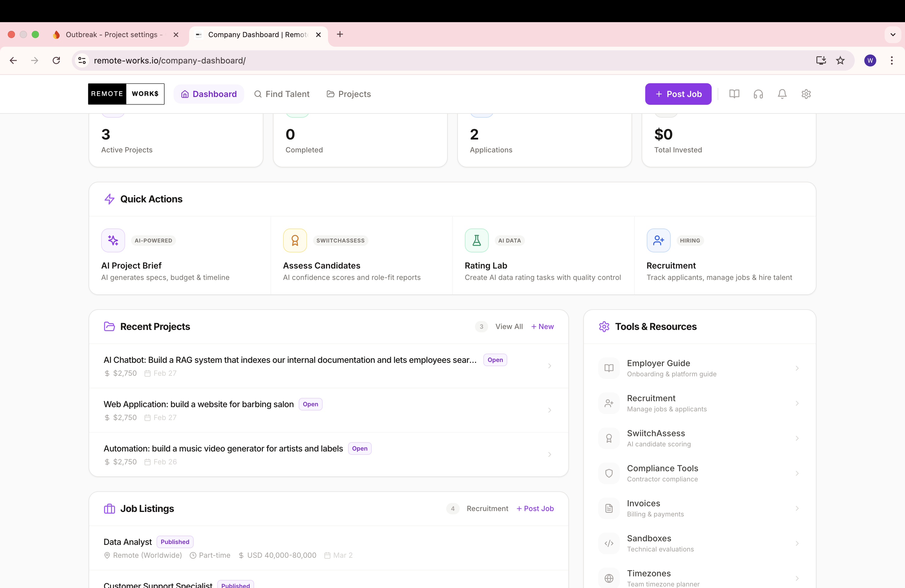Viewport: 905px width, 588px height.
Task: Click the book guide icon next to Post Job
Action: (734, 94)
